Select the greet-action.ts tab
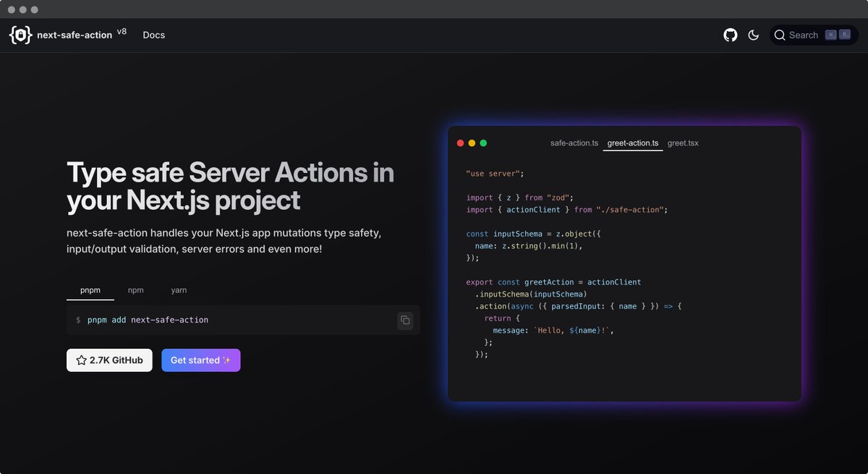868x474 pixels. pyautogui.click(x=633, y=143)
